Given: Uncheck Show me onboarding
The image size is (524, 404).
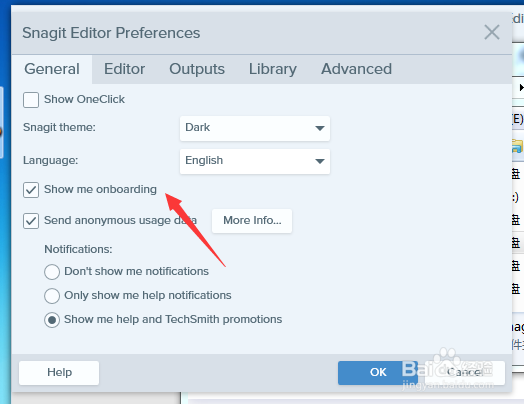Looking at the screenshot, I should coord(31,190).
